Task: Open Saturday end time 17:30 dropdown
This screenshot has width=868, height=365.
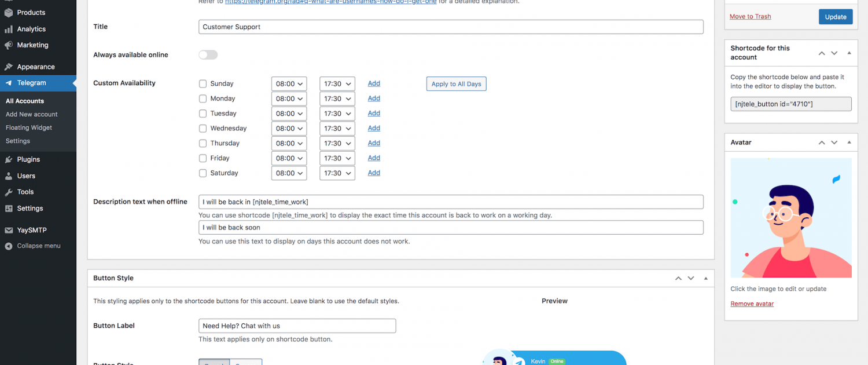Action: [337, 173]
